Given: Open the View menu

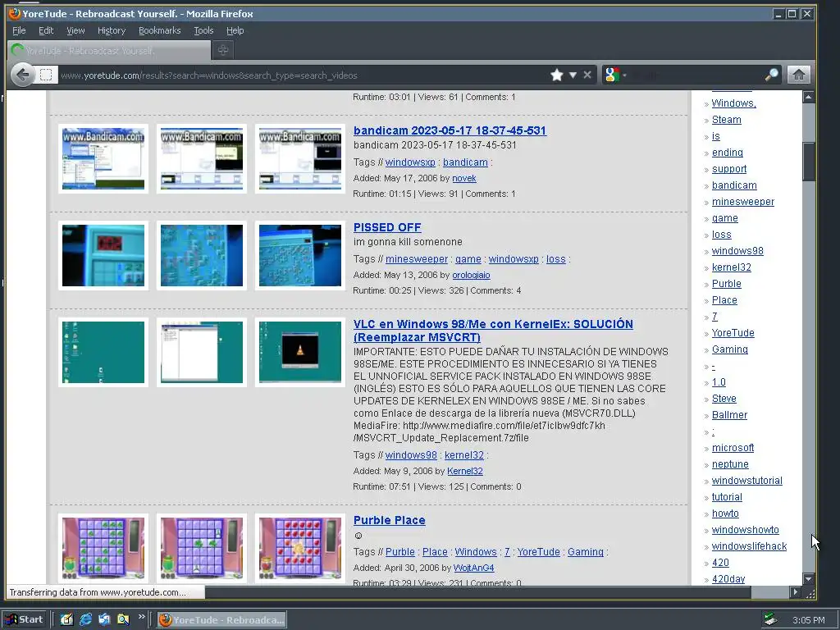Looking at the screenshot, I should click(x=75, y=30).
